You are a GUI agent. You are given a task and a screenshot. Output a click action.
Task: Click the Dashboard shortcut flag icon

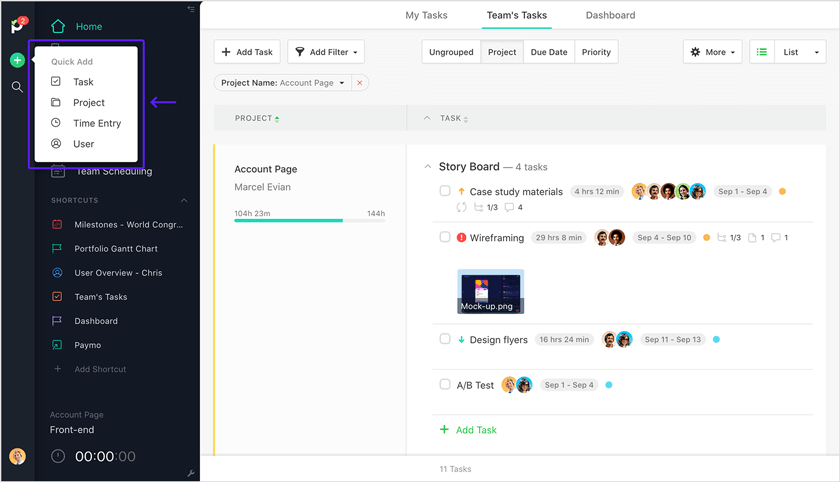(x=57, y=321)
